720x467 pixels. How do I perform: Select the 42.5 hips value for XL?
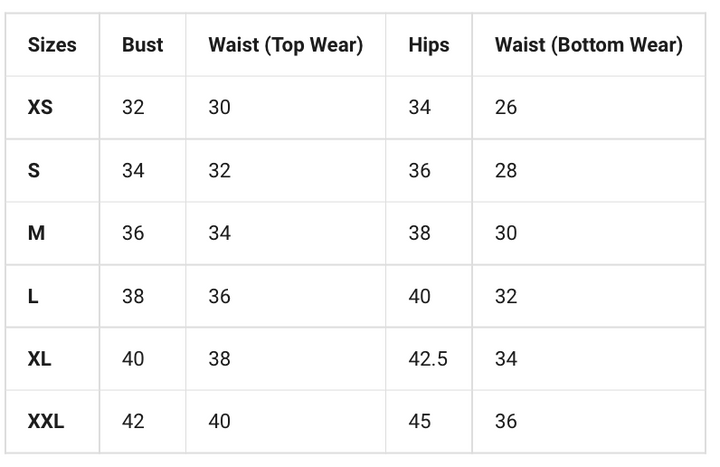coord(428,359)
